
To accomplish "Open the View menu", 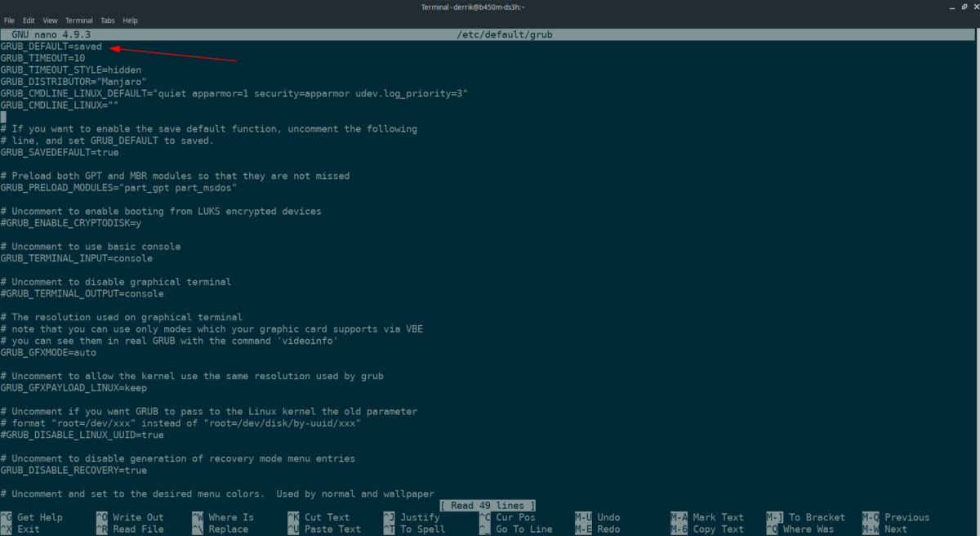I will (x=50, y=20).
